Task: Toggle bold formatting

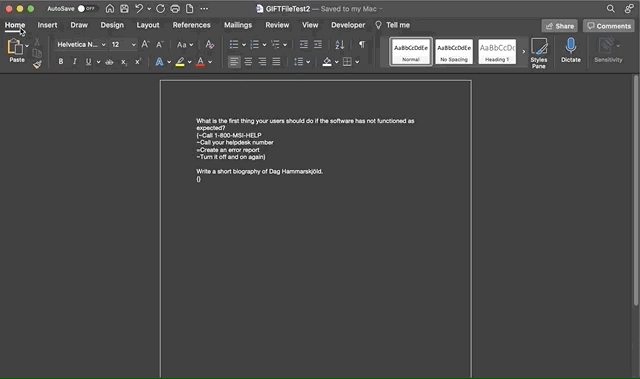Action: tap(60, 62)
